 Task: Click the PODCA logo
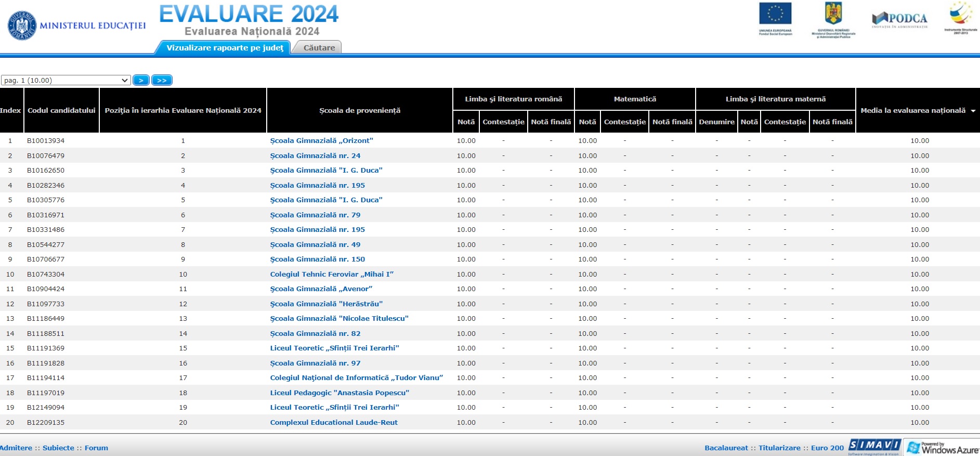click(x=899, y=20)
